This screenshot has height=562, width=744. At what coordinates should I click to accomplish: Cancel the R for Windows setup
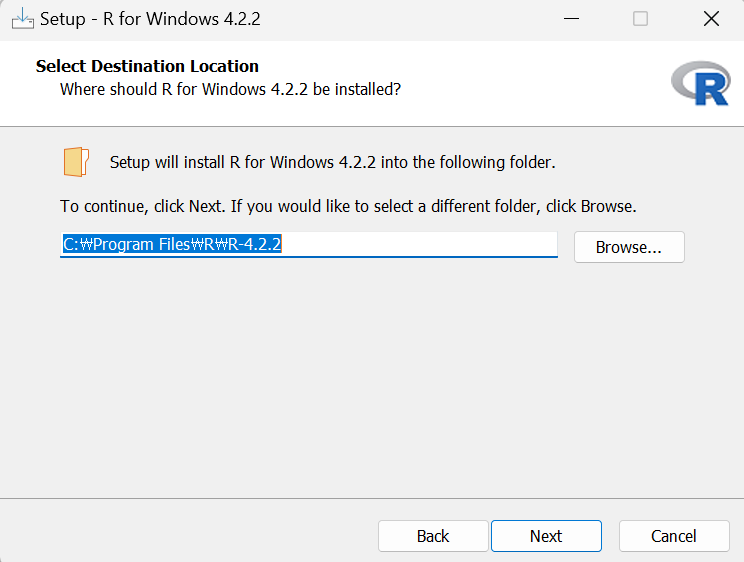[674, 536]
